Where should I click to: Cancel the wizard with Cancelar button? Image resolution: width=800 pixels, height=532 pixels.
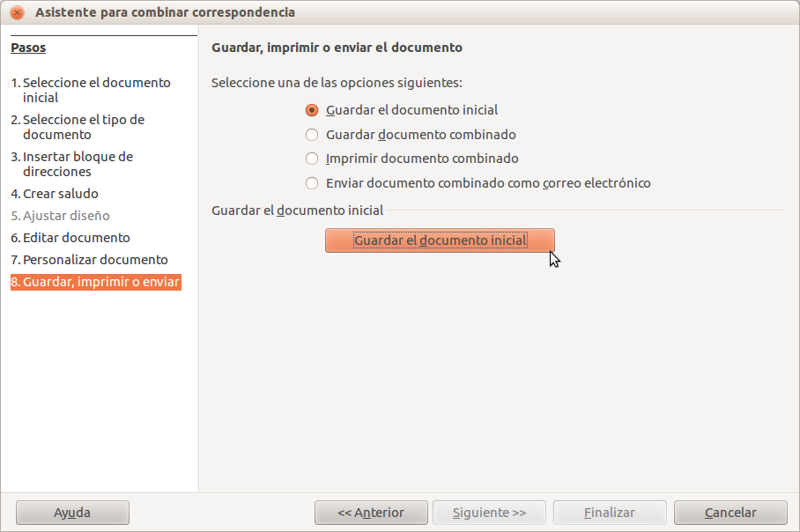730,513
